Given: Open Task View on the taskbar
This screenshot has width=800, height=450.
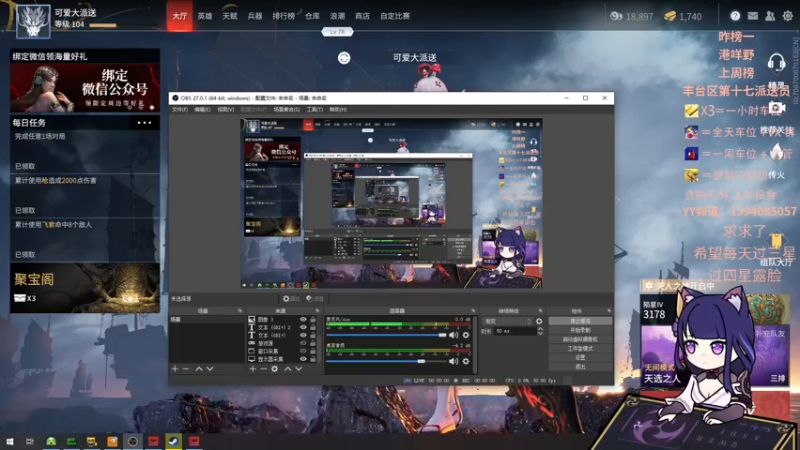Looking at the screenshot, I should point(30,441).
